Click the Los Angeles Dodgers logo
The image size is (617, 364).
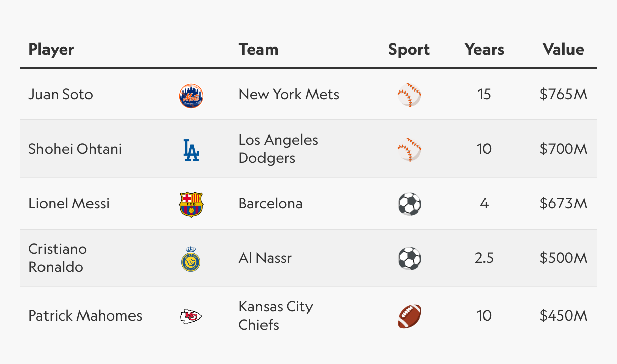[x=191, y=150]
